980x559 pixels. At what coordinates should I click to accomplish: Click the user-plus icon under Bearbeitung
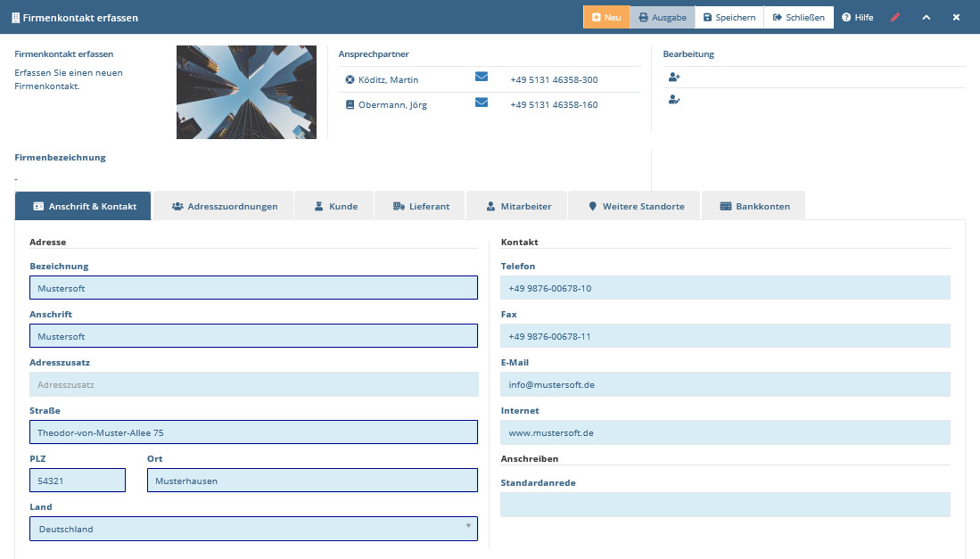coord(674,77)
